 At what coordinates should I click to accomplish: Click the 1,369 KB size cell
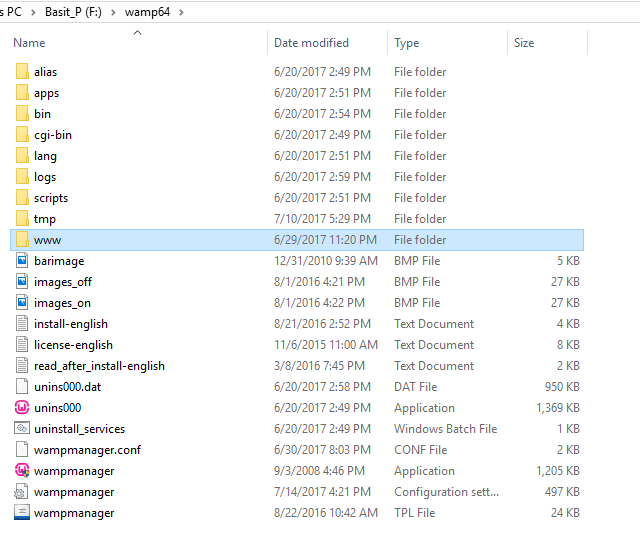coord(558,408)
